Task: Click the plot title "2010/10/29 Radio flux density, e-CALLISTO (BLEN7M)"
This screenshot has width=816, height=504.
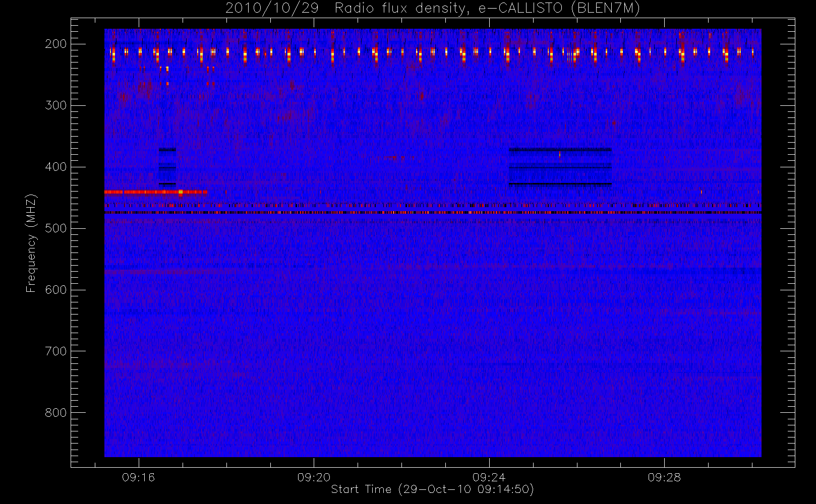Action: click(x=433, y=9)
